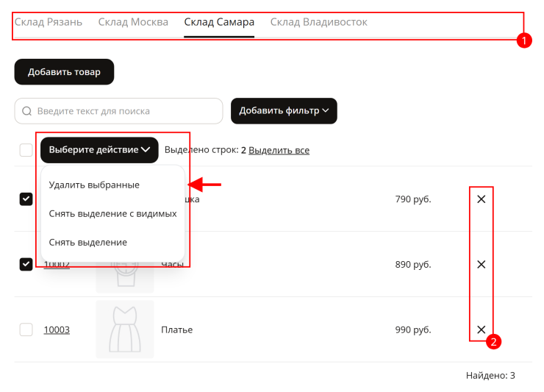544x392 pixels.
Task: Click the Выделить все link
Action: click(279, 150)
